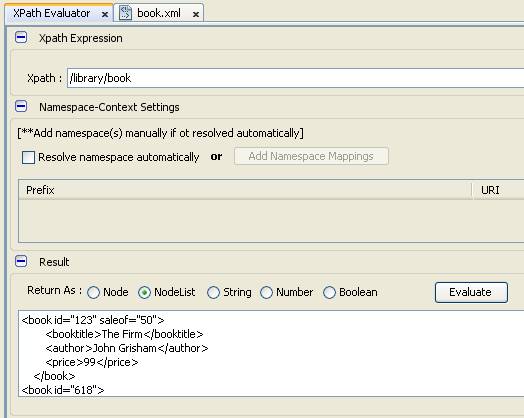
Task: Enable Resolve namespace automatically checkbox
Action: (x=28, y=157)
